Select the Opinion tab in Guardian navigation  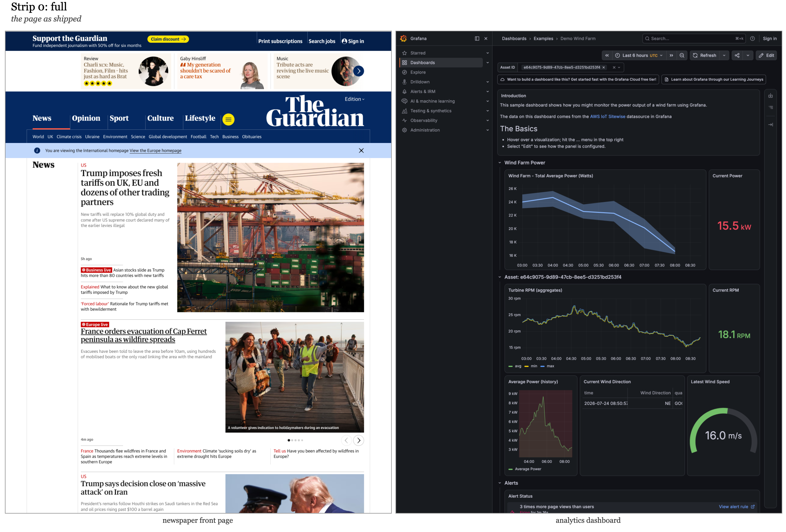86,118
